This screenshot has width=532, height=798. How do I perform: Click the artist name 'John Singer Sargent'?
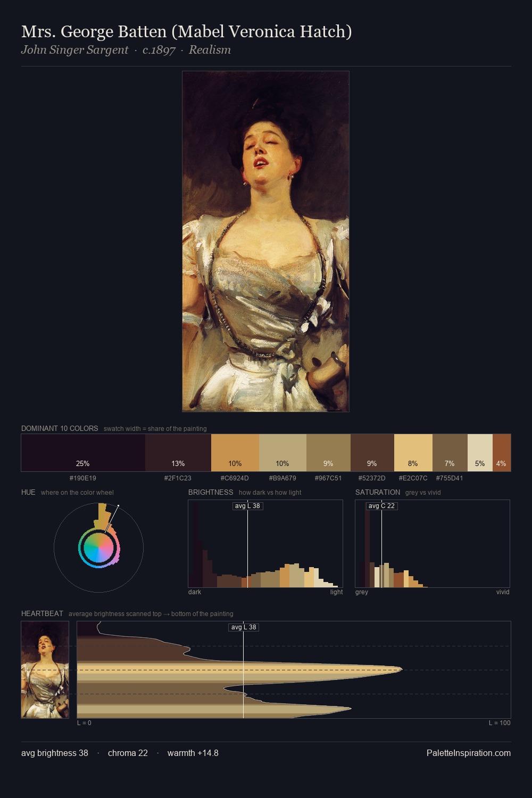point(74,50)
